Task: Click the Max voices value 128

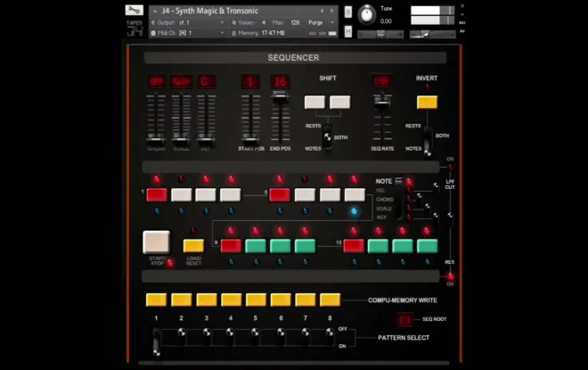Action: point(295,23)
